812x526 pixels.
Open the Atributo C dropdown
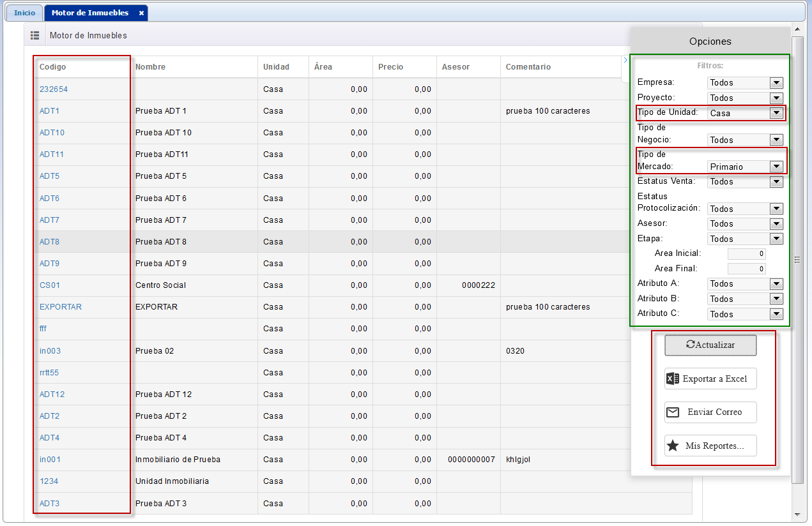776,314
